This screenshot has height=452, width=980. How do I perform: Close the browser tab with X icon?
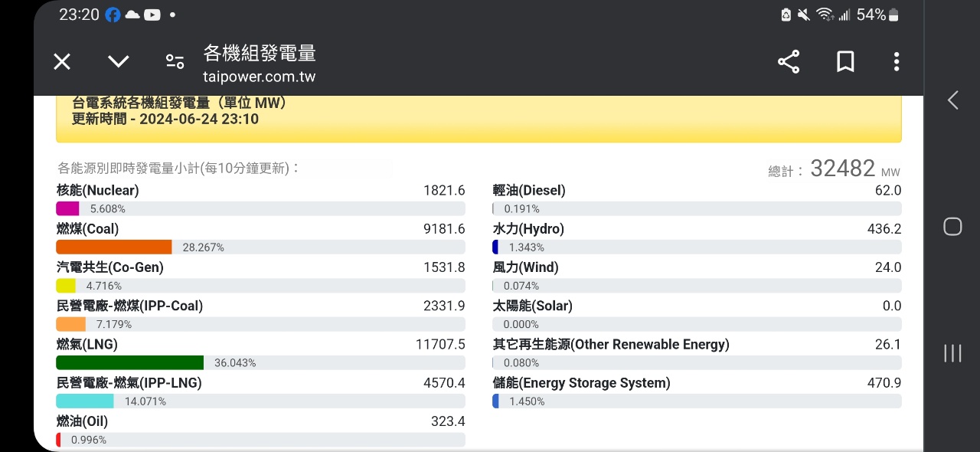point(62,62)
